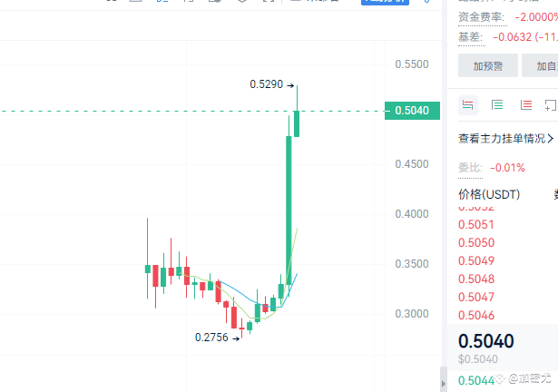Show only sell orders with red list icon
Screen dimensions: 558x392
(x=526, y=105)
